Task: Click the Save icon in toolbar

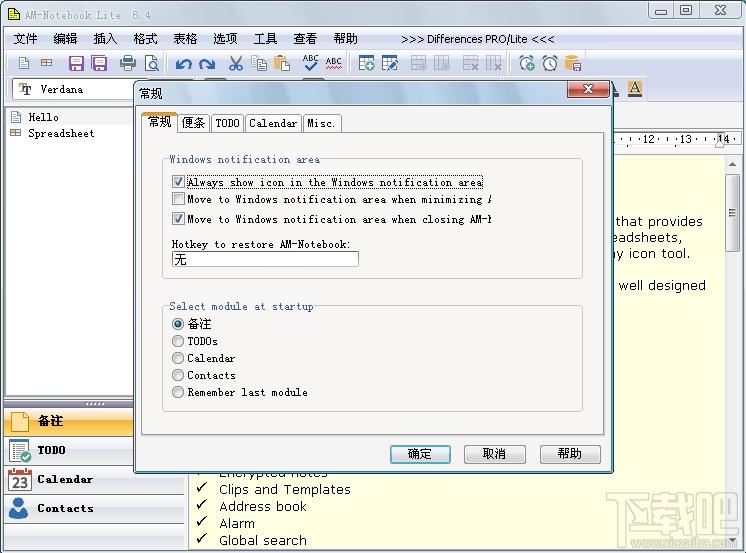Action: pos(76,63)
